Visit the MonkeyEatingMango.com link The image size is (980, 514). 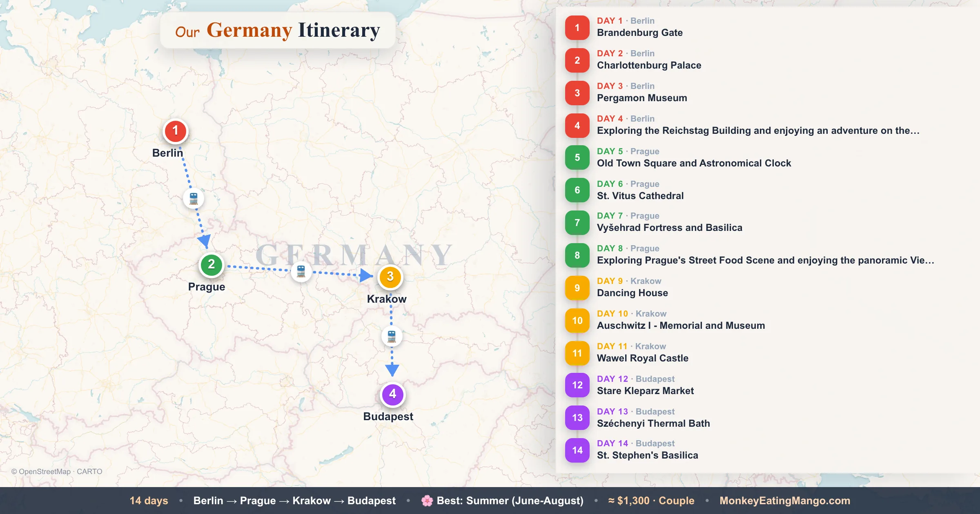(785, 501)
